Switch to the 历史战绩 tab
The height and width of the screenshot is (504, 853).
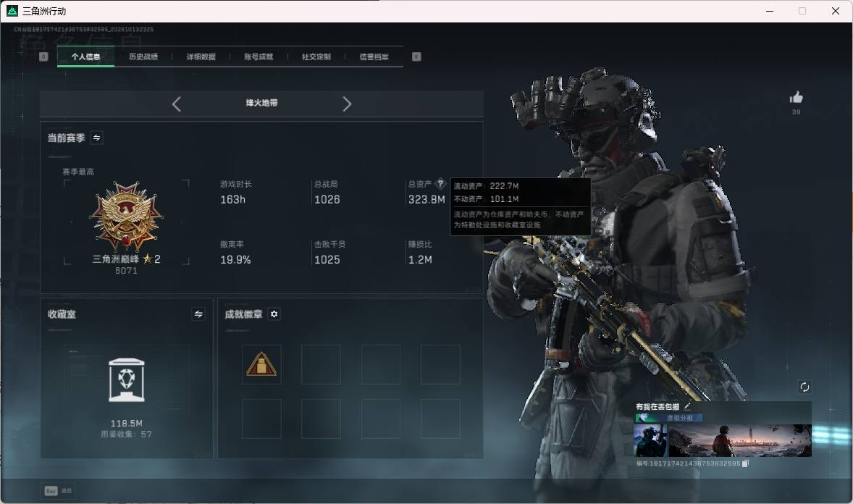143,56
